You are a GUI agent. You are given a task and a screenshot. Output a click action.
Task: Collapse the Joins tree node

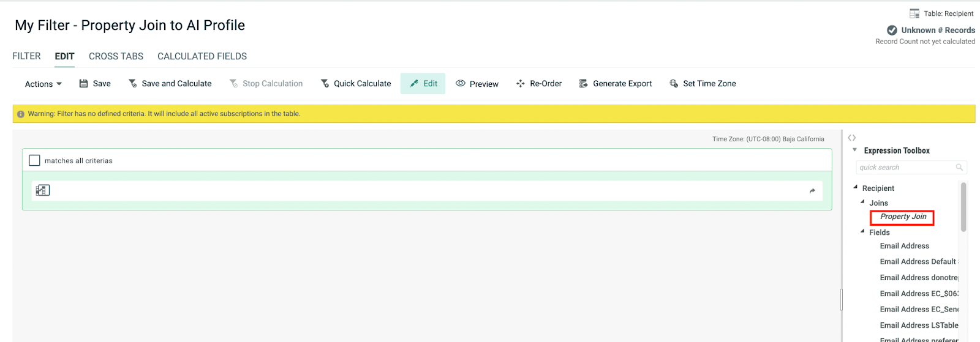click(862, 202)
